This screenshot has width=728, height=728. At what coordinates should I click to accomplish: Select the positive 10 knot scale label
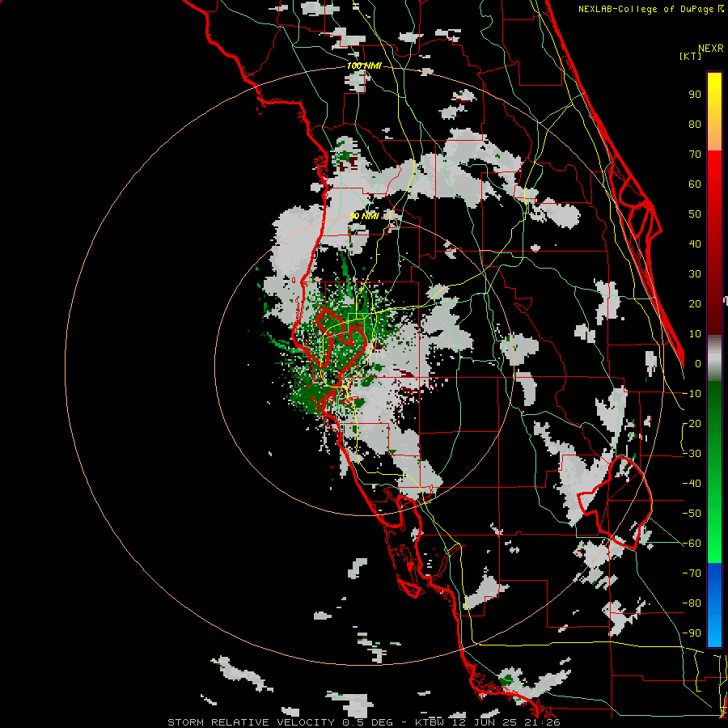695,334
